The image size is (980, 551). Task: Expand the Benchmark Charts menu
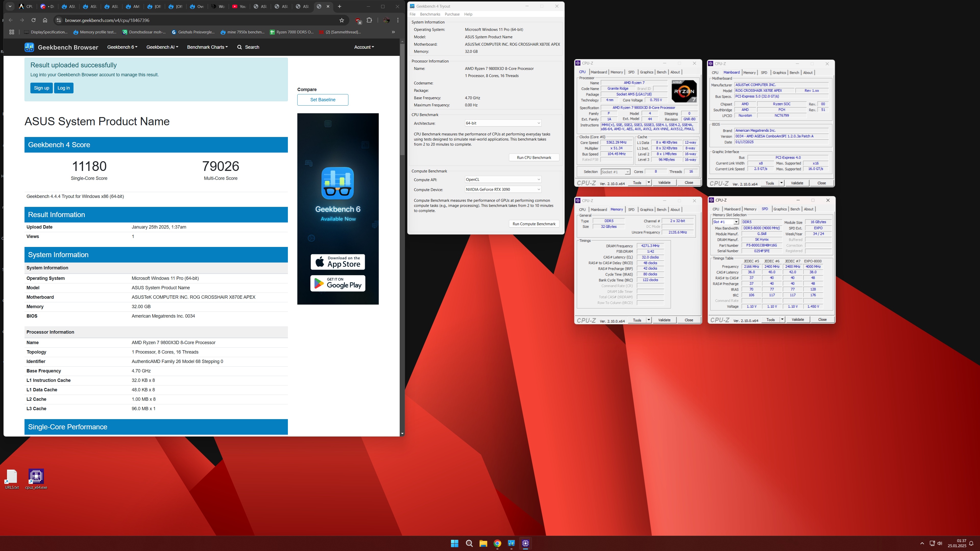[x=207, y=47]
